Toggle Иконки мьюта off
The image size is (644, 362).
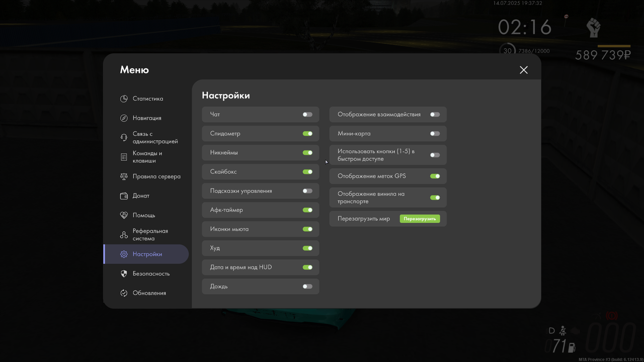pos(307,229)
